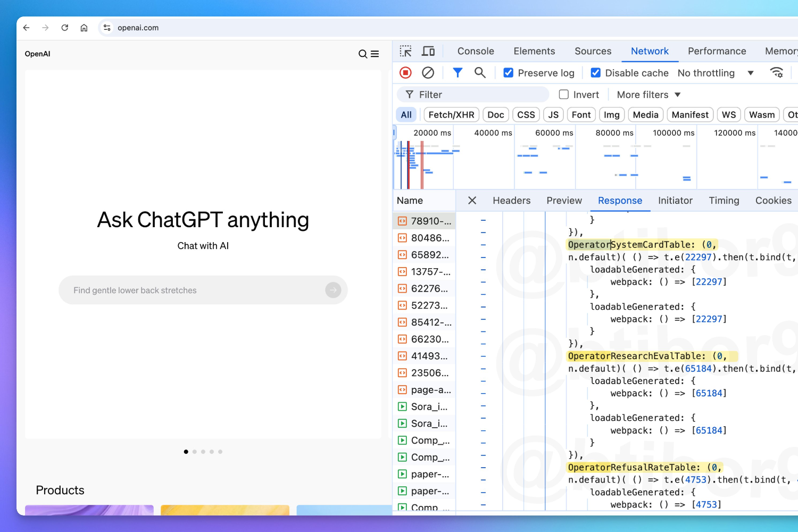This screenshot has width=798, height=532.
Task: Open the OpenAI hamburger menu
Action: click(375, 54)
